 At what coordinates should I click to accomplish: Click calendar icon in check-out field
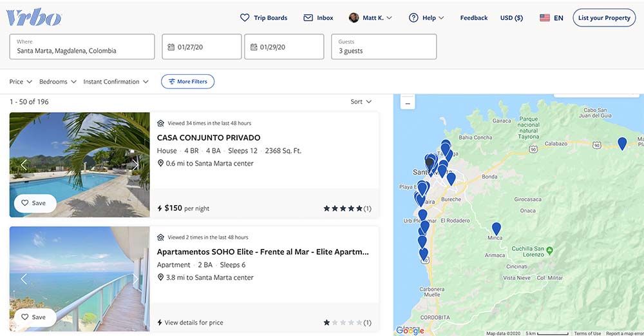click(254, 47)
